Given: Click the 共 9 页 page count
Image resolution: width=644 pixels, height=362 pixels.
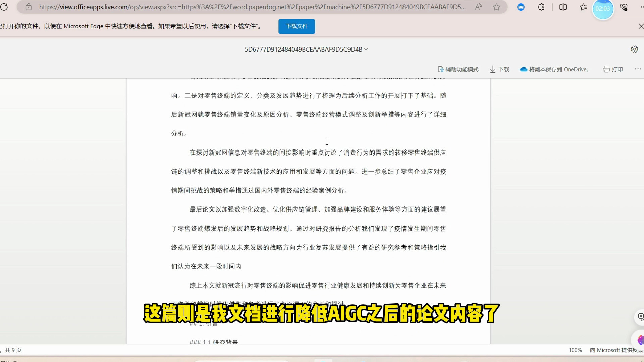Looking at the screenshot, I should (13, 350).
